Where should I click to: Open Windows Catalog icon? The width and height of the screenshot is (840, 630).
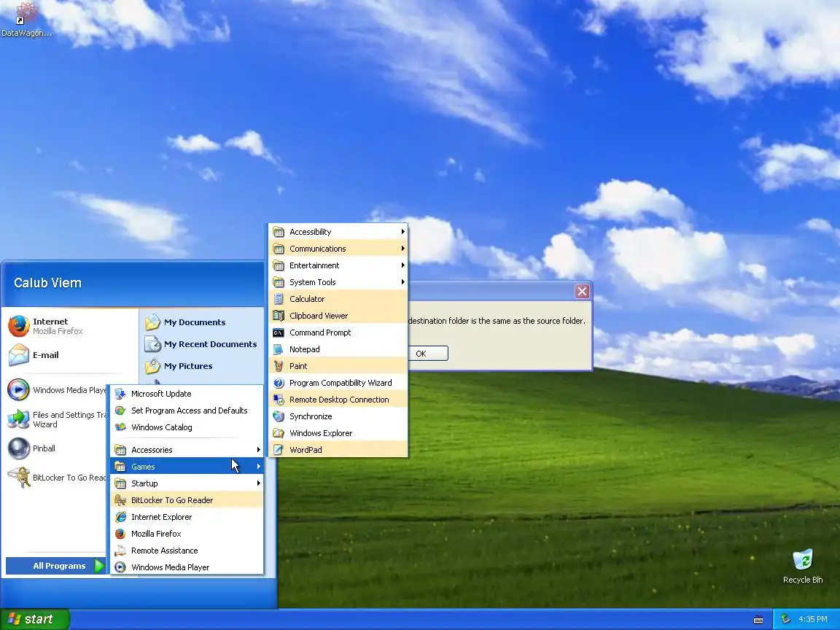[120, 427]
